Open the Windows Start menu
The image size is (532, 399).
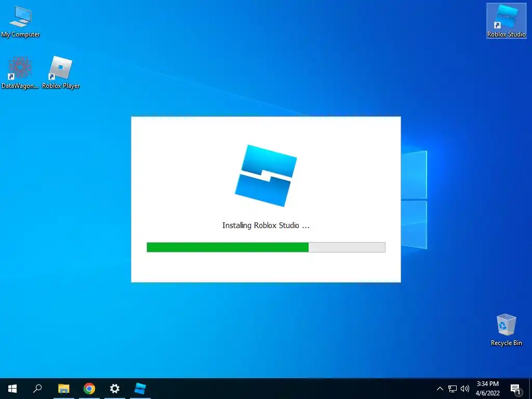click(12, 389)
